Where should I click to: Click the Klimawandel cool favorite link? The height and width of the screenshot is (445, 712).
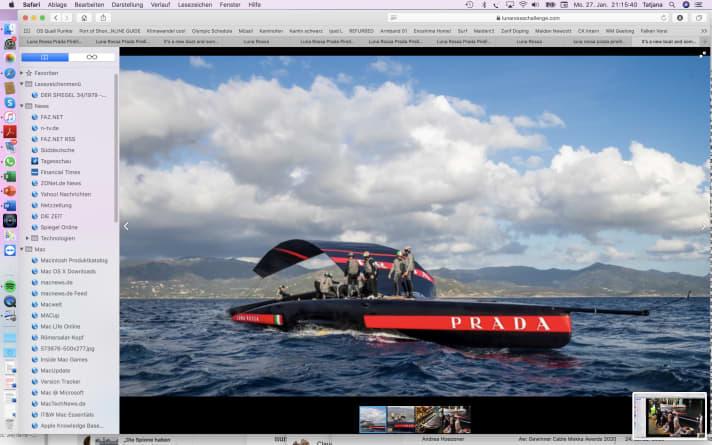pyautogui.click(x=166, y=31)
